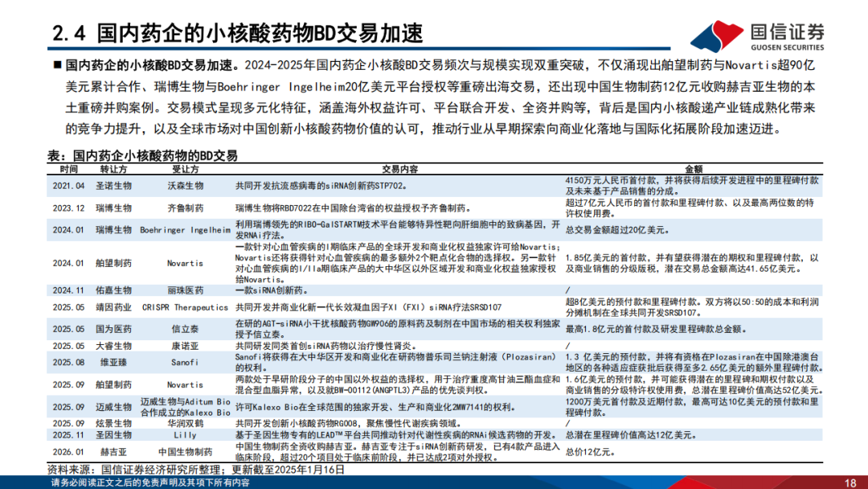This screenshot has height=489, width=868.
Task: Click CRISPR Therapeutics cell in the table
Action: pyautogui.click(x=185, y=307)
